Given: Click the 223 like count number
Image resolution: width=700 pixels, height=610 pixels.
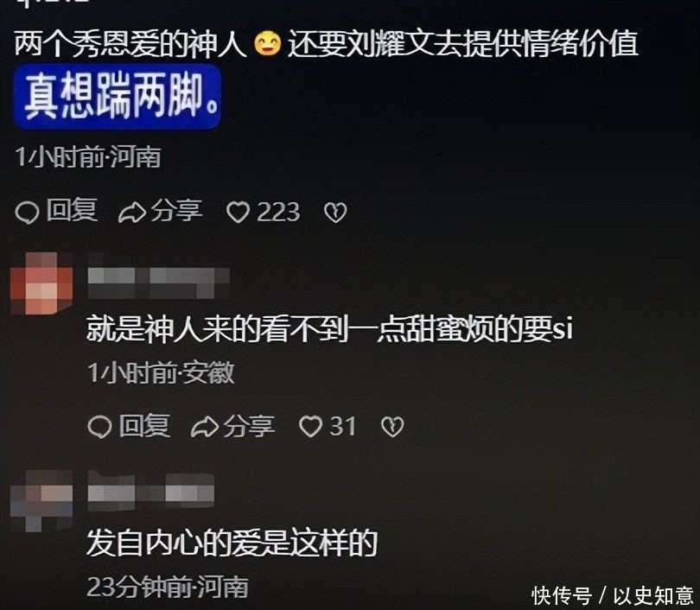Looking at the screenshot, I should click(278, 212).
